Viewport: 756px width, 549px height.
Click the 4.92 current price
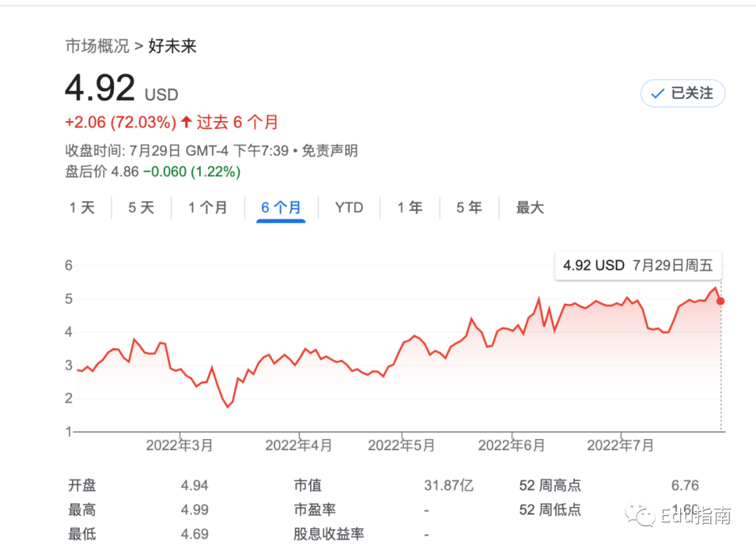point(100,88)
